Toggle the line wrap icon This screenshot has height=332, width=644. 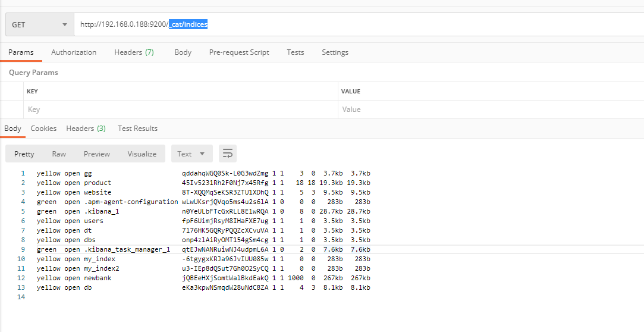(x=228, y=154)
